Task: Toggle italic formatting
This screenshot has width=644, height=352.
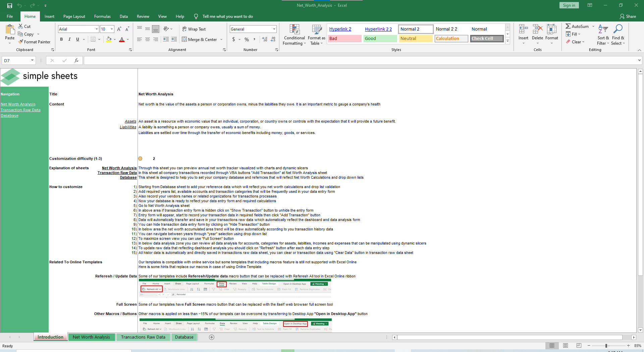Action: click(x=69, y=39)
